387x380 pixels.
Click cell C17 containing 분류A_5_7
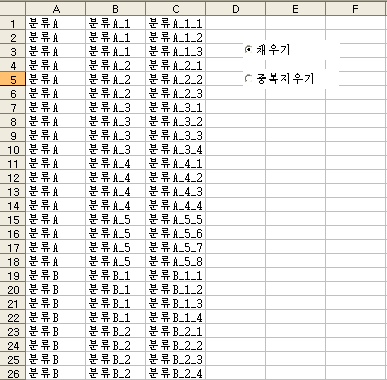point(176,247)
